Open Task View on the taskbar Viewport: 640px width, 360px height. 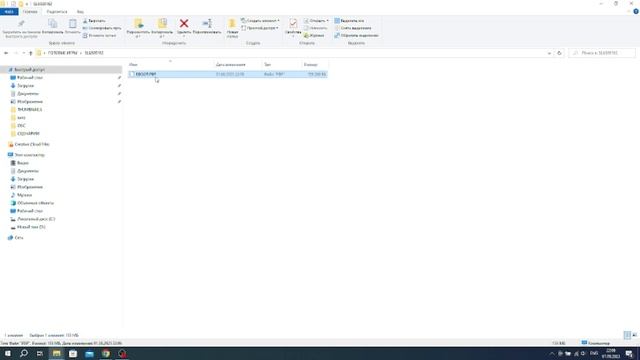tap(40, 353)
